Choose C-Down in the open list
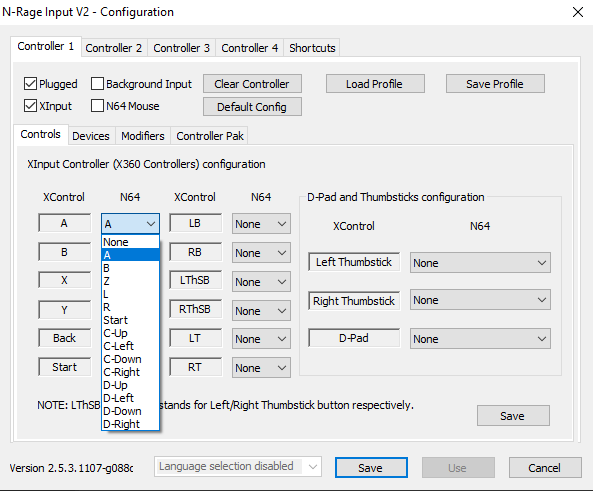This screenshot has width=593, height=491. point(130,359)
